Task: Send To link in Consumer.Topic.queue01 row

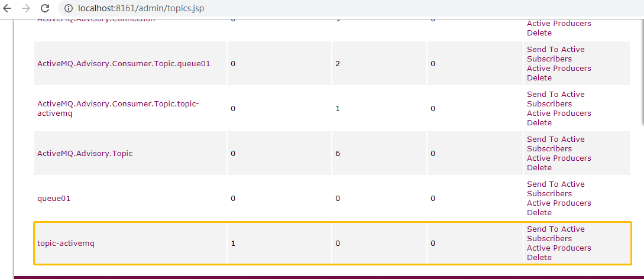Action: [542, 49]
